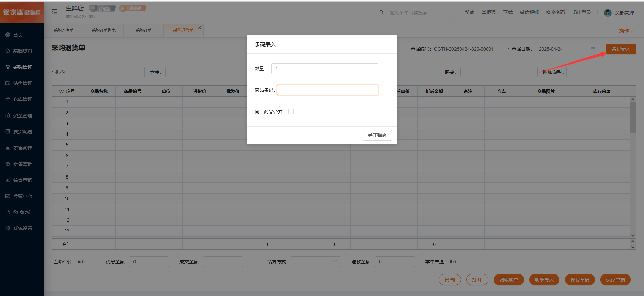Click the search magnifier icon
This screenshot has width=644, height=296.
(381, 12)
